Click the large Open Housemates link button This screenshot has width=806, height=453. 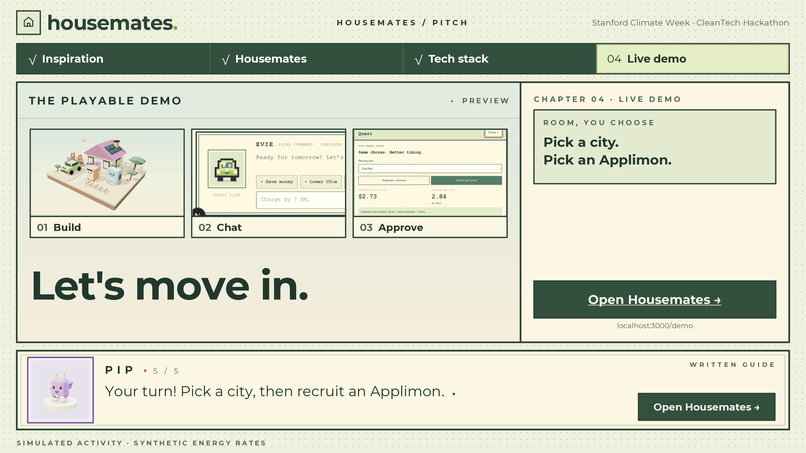654,299
